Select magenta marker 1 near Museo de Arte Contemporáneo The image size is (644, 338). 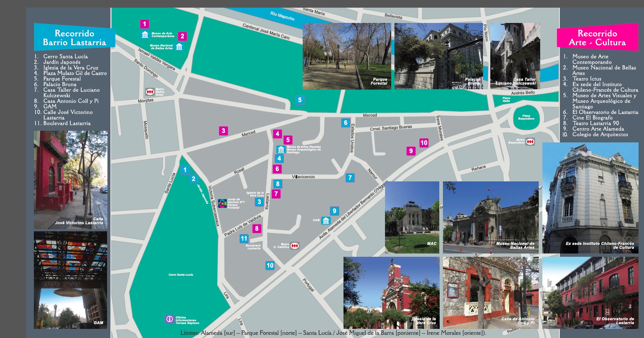pos(145,24)
